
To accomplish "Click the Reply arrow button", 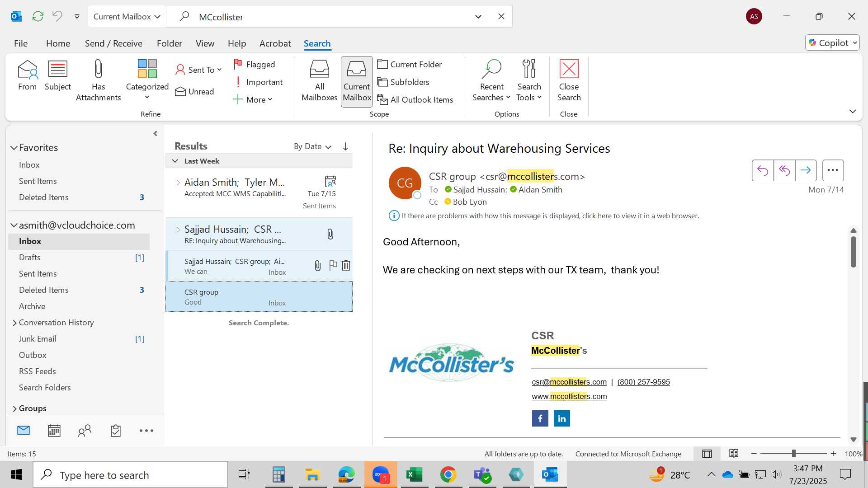I will 763,170.
